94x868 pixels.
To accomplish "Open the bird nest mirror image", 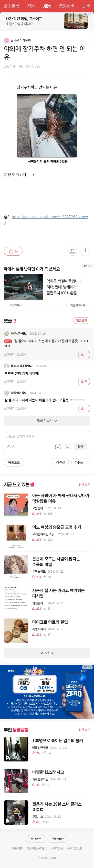I will 47,126.
